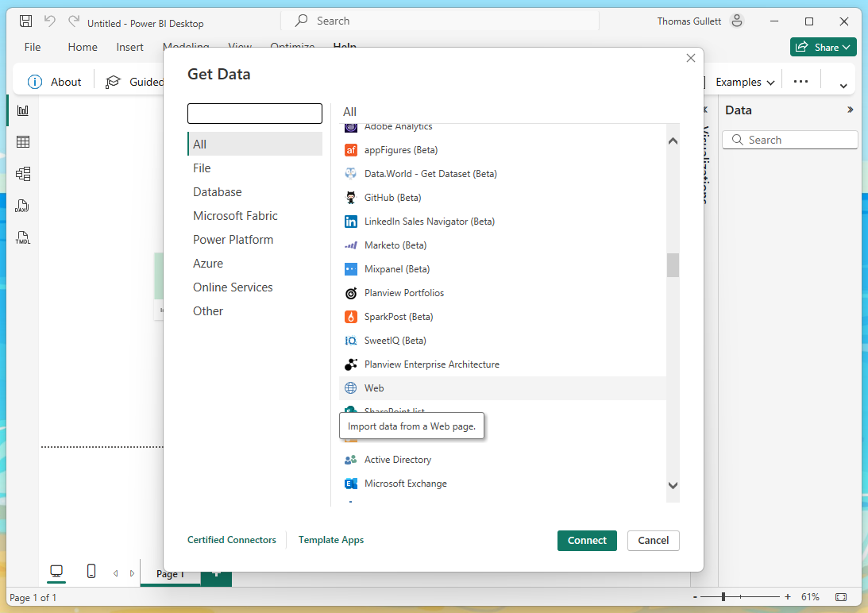Go to next page arrow
Viewport: 868px width, 613px height.
[132, 573]
